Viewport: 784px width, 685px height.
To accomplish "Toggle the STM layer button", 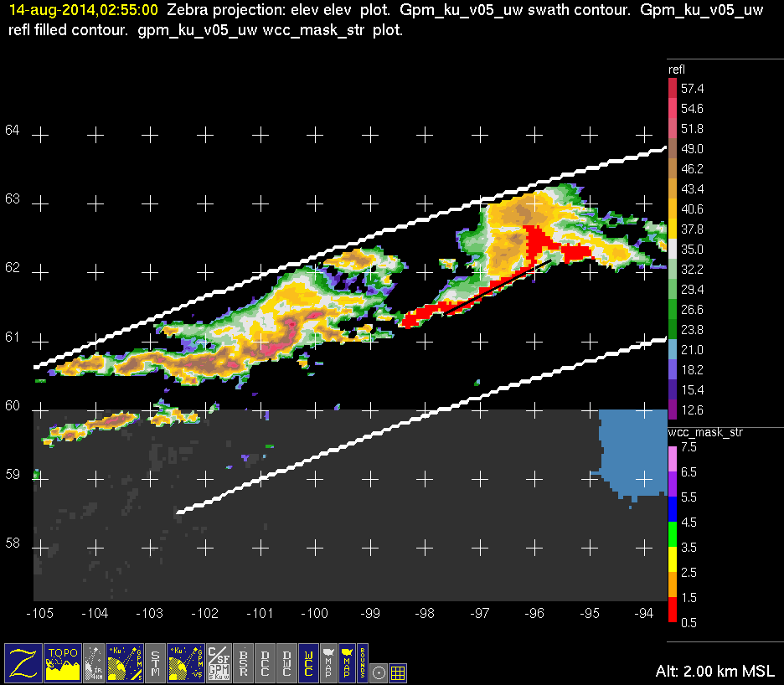I will [156, 662].
